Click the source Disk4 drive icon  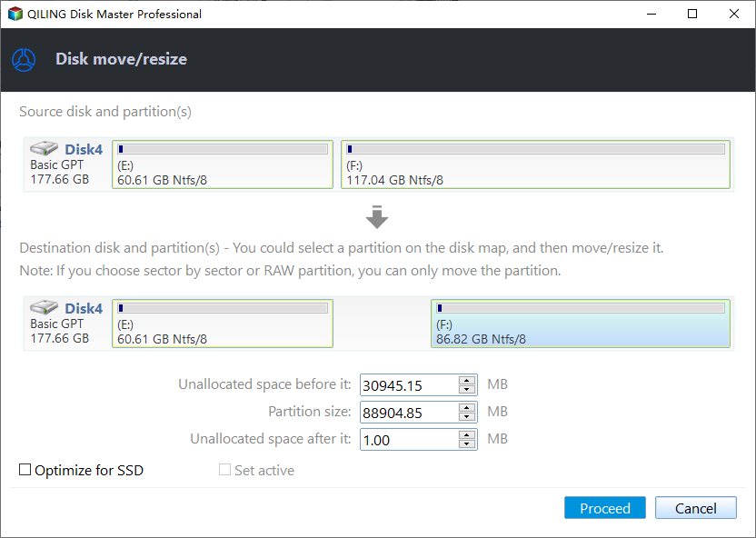(44, 148)
